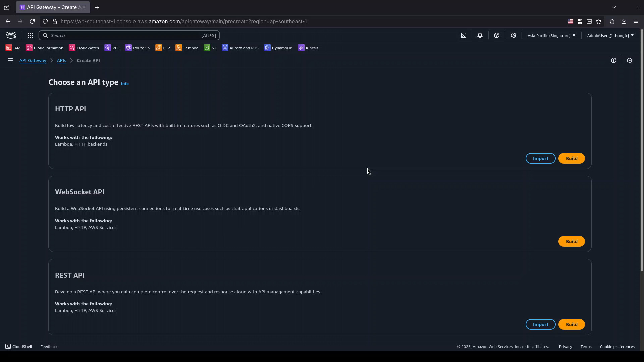
Task: Open the S3 shortcut
Action: 210,48
